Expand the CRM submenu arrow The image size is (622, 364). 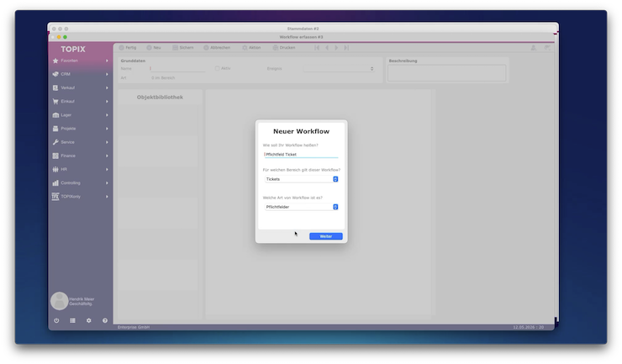(x=107, y=74)
